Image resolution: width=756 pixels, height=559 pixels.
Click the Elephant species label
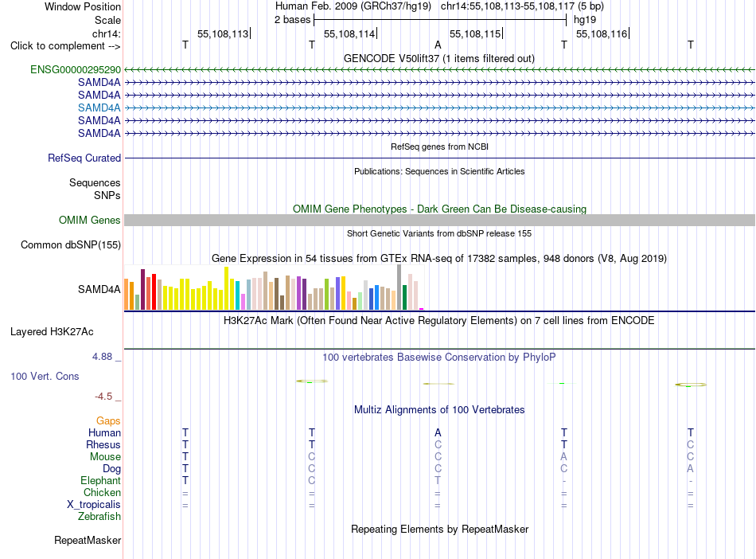(x=101, y=481)
